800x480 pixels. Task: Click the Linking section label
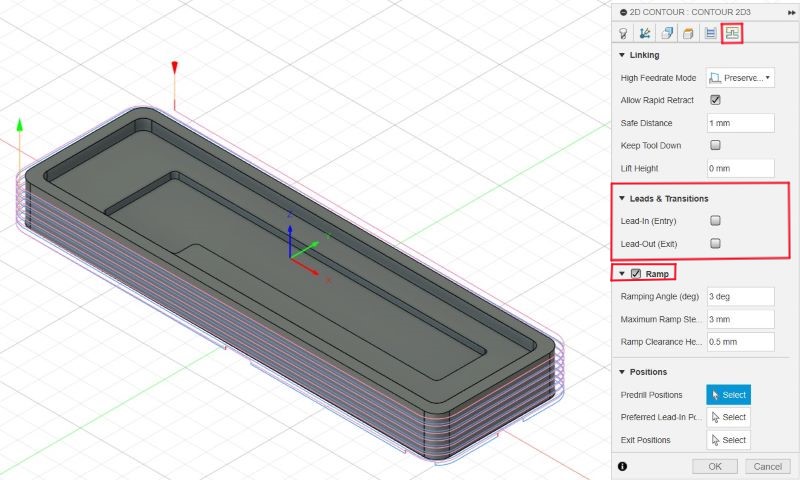tap(644, 55)
